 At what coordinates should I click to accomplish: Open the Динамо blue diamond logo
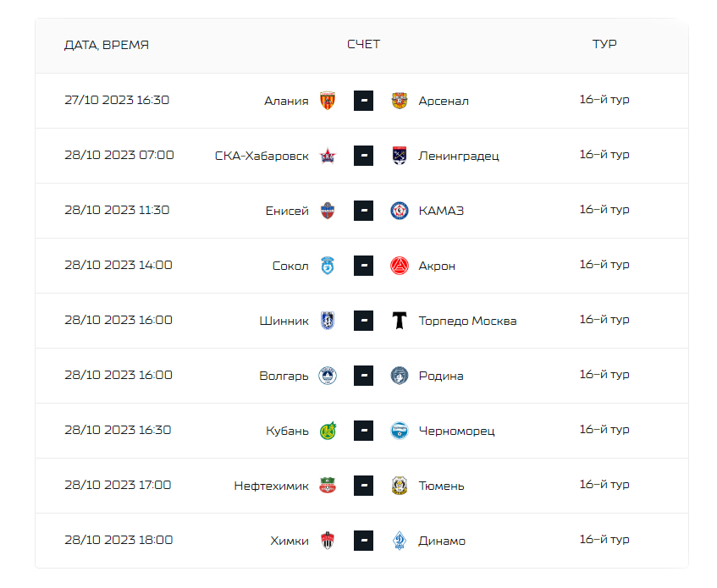[400, 541]
